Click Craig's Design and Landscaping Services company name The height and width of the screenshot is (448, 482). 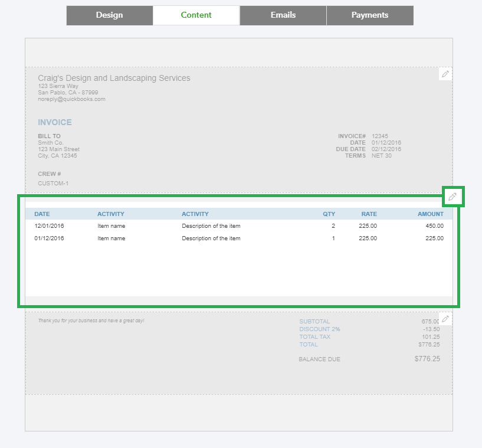(113, 78)
